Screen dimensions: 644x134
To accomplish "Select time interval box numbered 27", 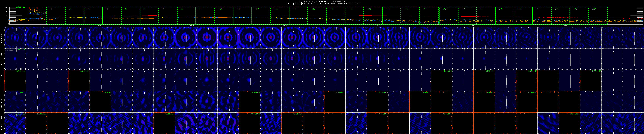I will click(542, 16).
